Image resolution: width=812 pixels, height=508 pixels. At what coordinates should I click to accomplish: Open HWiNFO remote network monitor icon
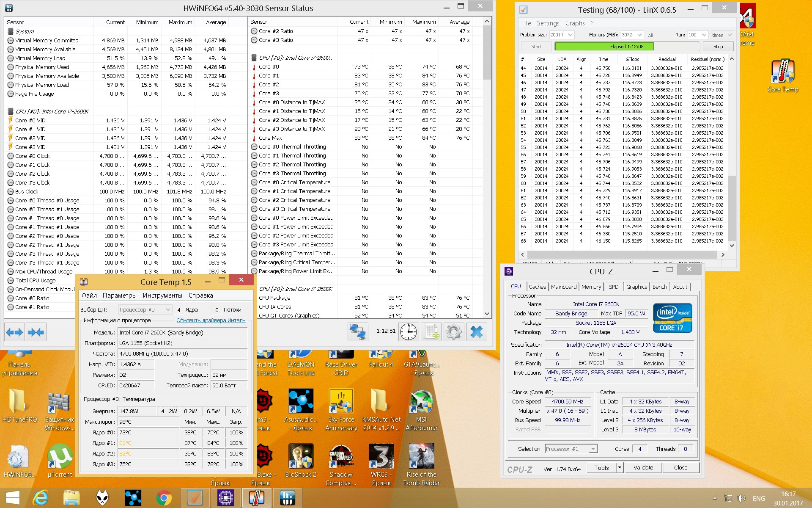[x=358, y=332]
